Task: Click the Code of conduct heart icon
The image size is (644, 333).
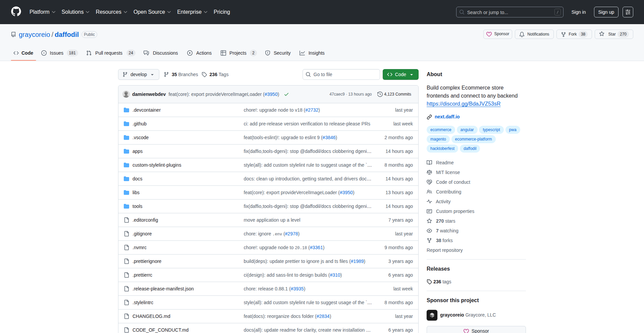Action: [429, 182]
